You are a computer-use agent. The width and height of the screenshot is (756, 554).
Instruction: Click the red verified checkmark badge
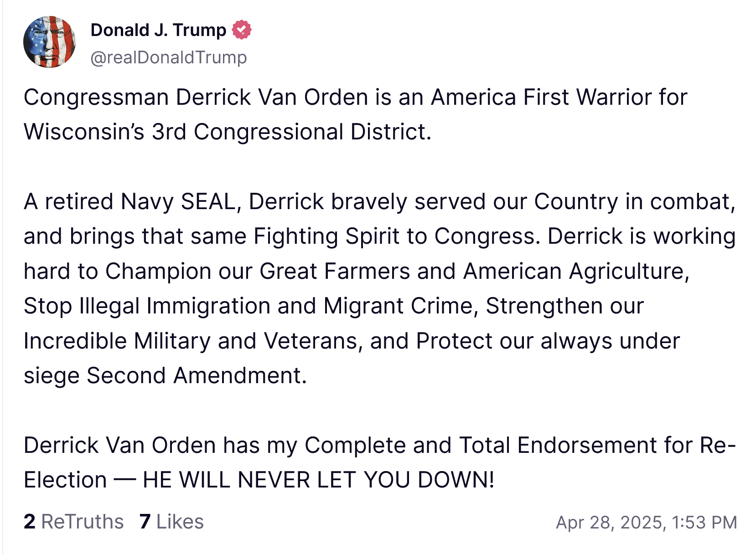click(241, 30)
